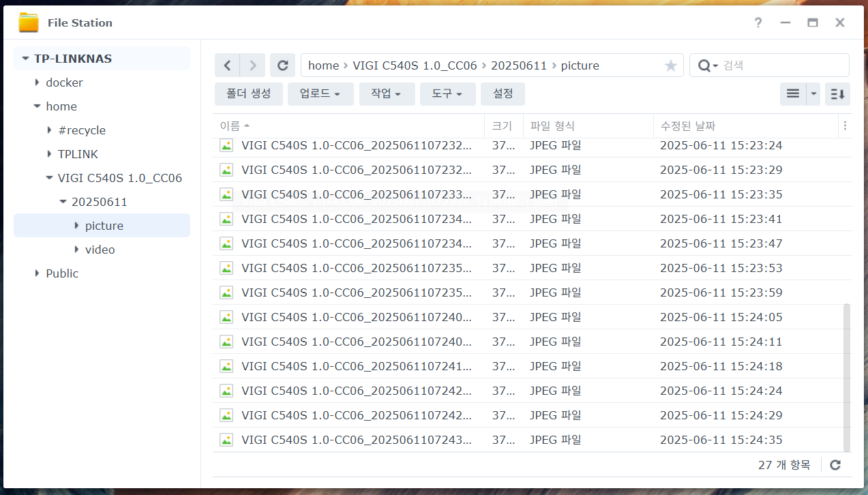Viewport: 868px width, 495px height.
Task: Select image icon of 15:23:29 file
Action: tap(226, 170)
